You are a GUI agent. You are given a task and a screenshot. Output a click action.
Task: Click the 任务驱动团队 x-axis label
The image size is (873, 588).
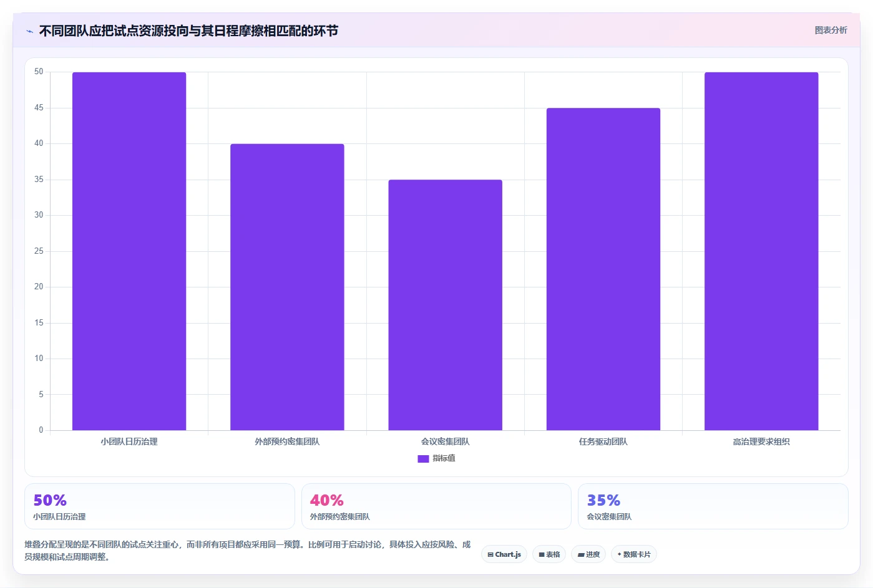pyautogui.click(x=603, y=441)
